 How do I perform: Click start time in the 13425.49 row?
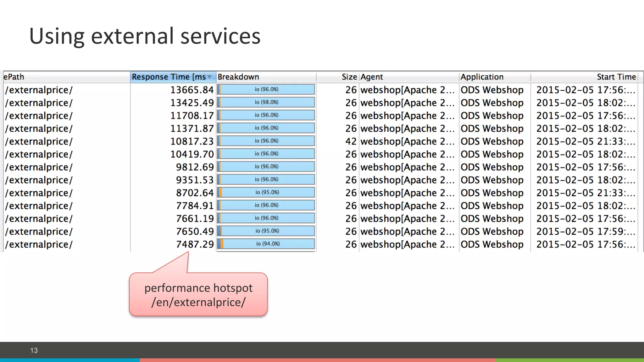[x=586, y=103]
